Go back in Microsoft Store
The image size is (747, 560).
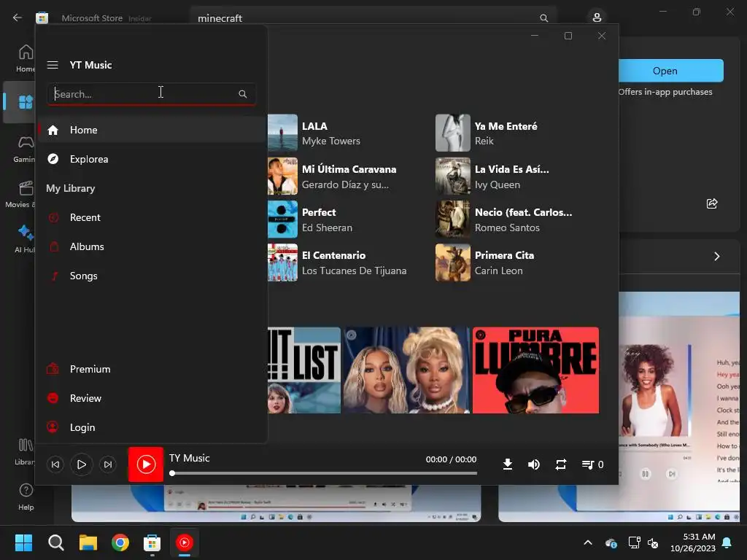click(18, 17)
